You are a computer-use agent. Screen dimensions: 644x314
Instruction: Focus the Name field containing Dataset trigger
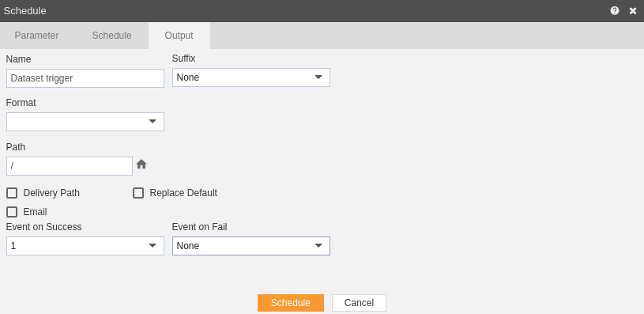(85, 78)
